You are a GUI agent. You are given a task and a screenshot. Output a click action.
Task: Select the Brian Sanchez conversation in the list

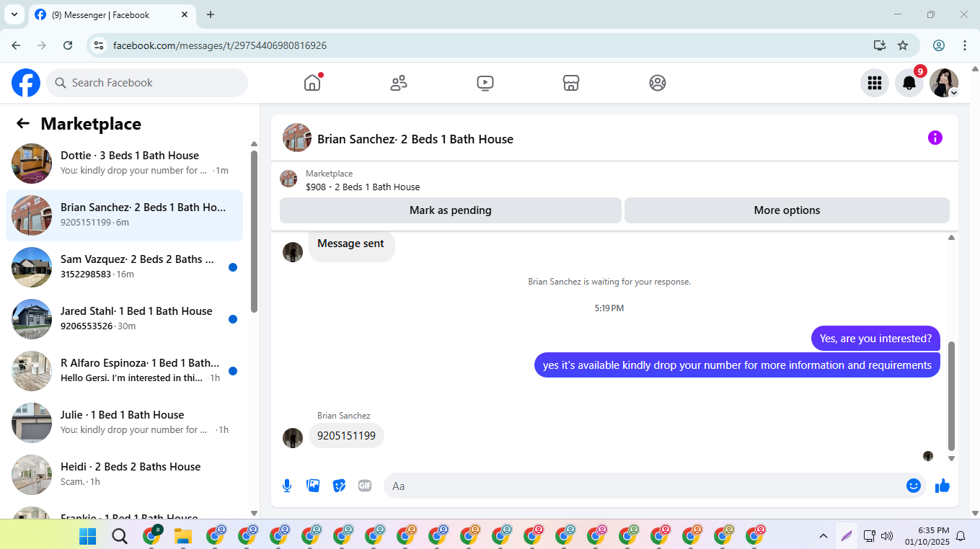point(124,215)
